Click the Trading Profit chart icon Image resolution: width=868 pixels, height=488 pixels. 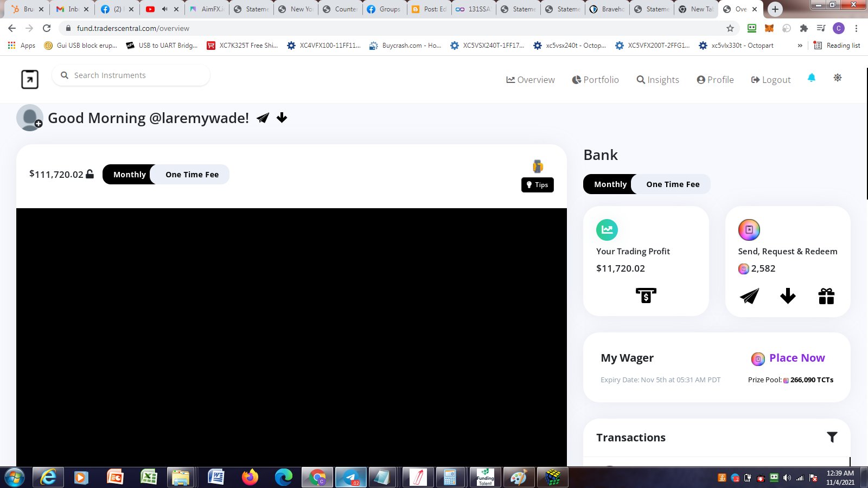[607, 230]
